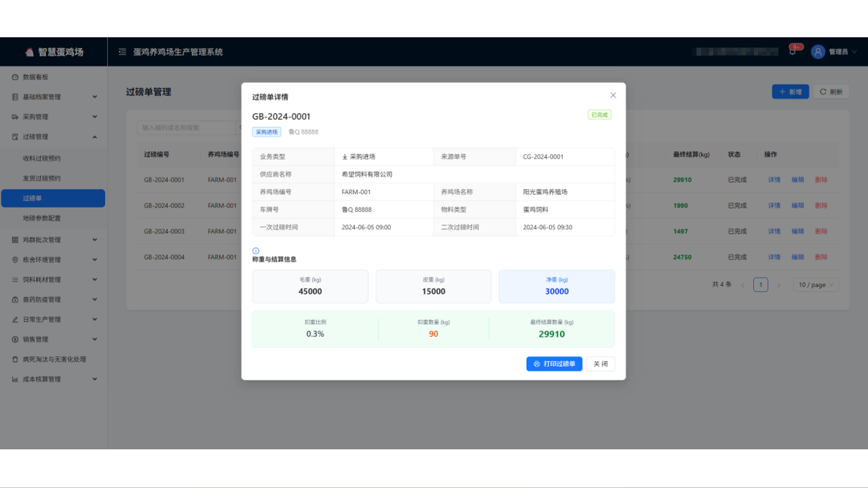Expand the 基础档案管理 chevron

pos(95,97)
